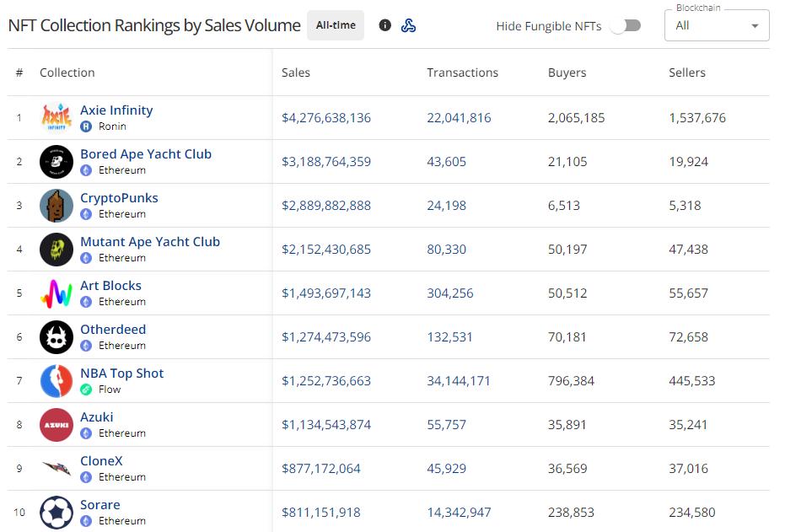This screenshot has height=532, width=785.
Task: Click the NBA Top Shot logo
Action: click(x=56, y=381)
